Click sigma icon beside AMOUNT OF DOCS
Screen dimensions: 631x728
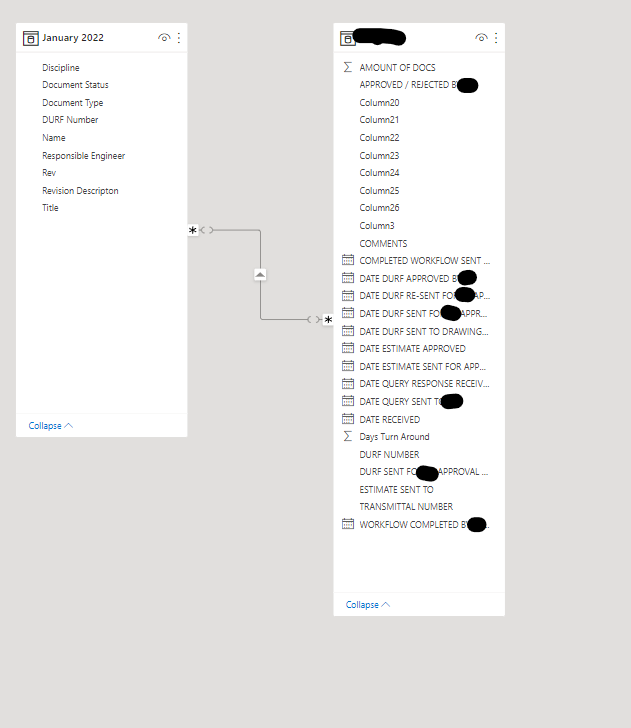pos(347,67)
